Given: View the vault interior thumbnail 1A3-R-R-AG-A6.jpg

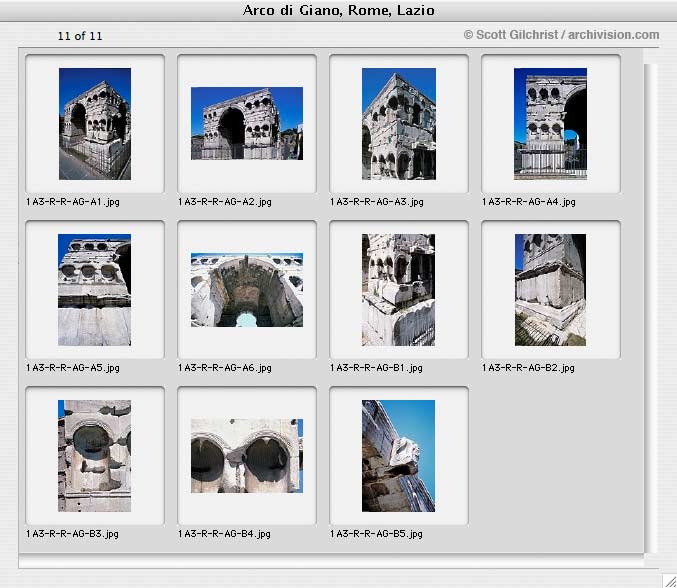Looking at the screenshot, I should 247,290.
